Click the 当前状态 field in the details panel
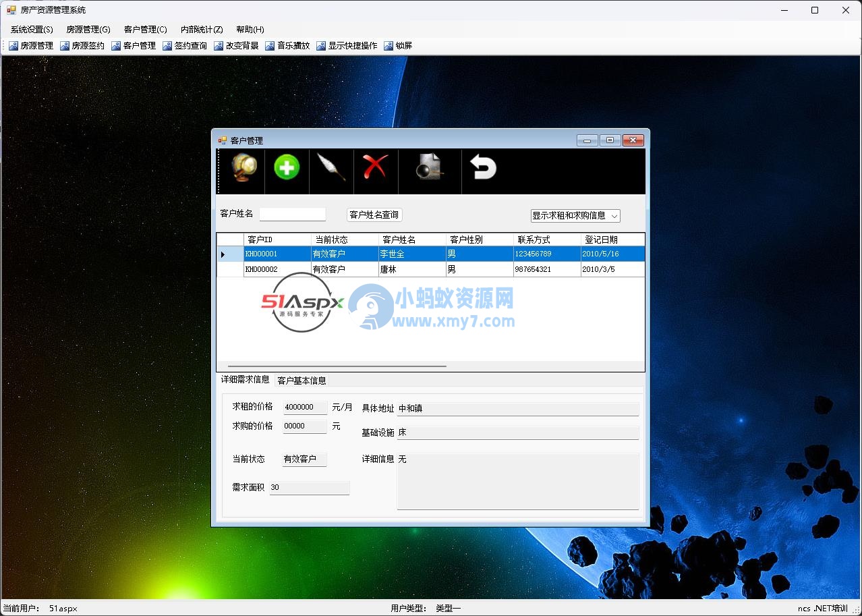862x616 pixels. pos(304,459)
